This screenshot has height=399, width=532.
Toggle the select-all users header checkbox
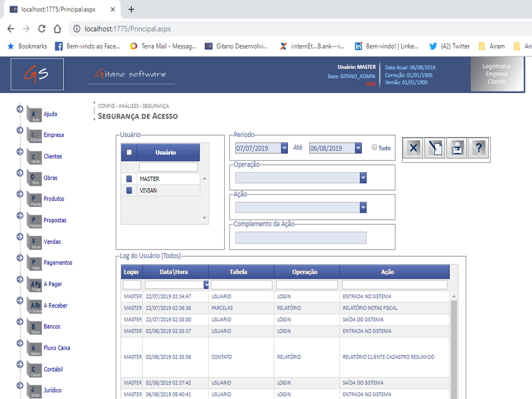[x=129, y=152]
